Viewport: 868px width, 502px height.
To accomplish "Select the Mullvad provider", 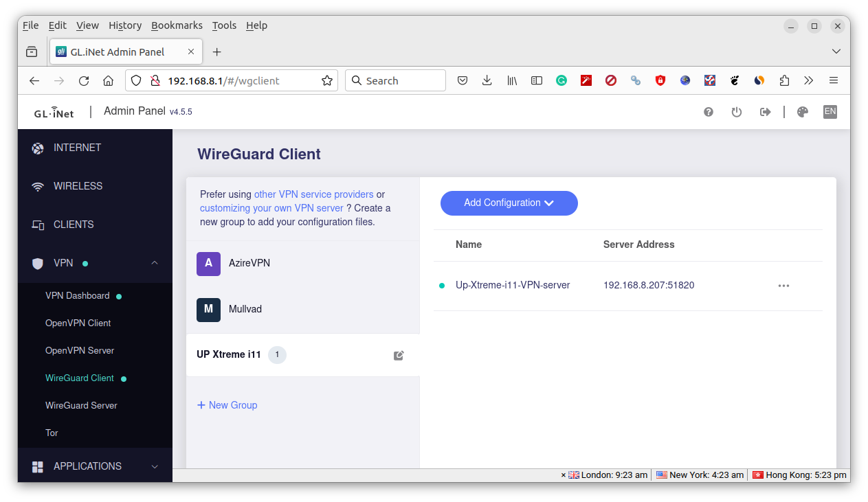I will tap(302, 310).
